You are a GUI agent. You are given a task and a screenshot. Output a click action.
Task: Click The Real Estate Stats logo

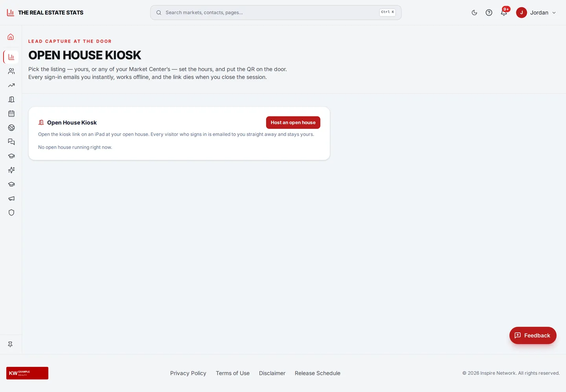coord(45,13)
